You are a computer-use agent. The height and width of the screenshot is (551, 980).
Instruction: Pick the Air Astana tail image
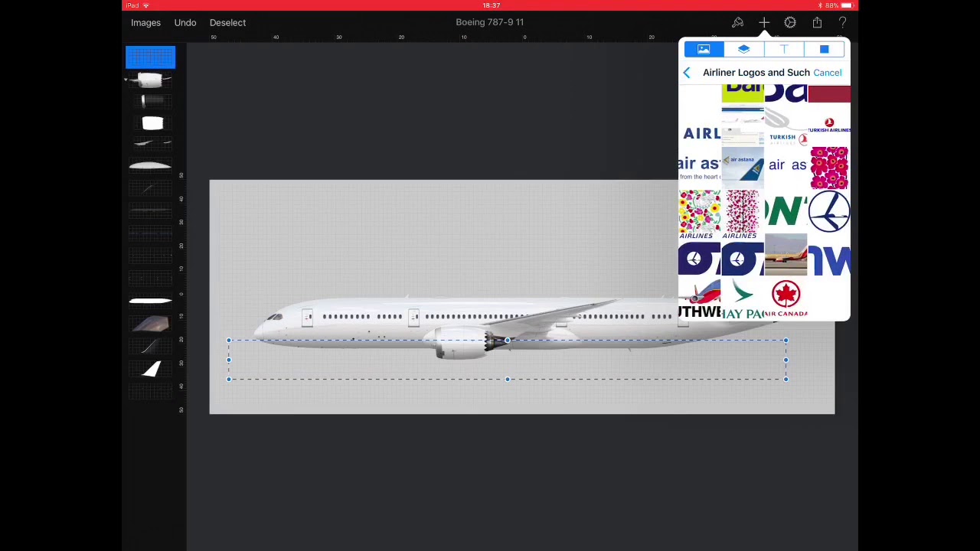743,168
